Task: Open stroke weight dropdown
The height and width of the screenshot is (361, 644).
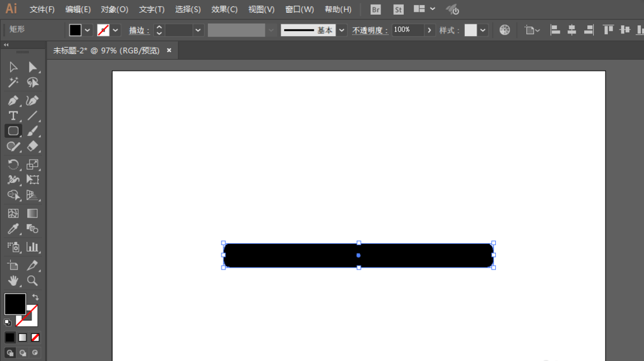Action: coord(198,30)
